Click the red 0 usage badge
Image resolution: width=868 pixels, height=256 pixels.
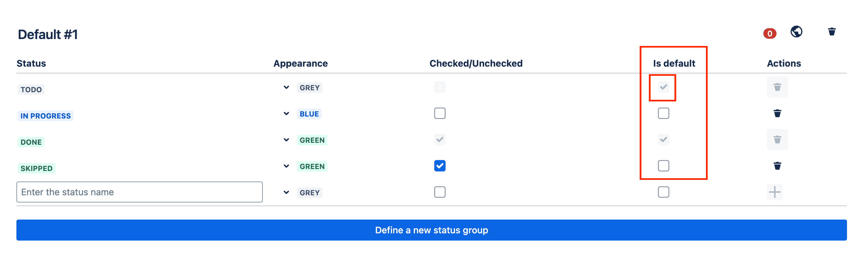770,33
